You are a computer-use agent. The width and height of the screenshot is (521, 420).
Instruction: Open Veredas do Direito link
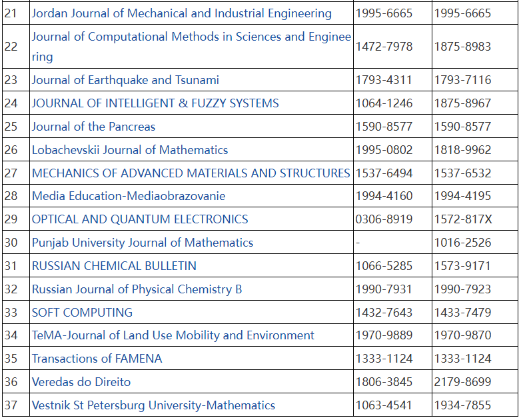(81, 382)
